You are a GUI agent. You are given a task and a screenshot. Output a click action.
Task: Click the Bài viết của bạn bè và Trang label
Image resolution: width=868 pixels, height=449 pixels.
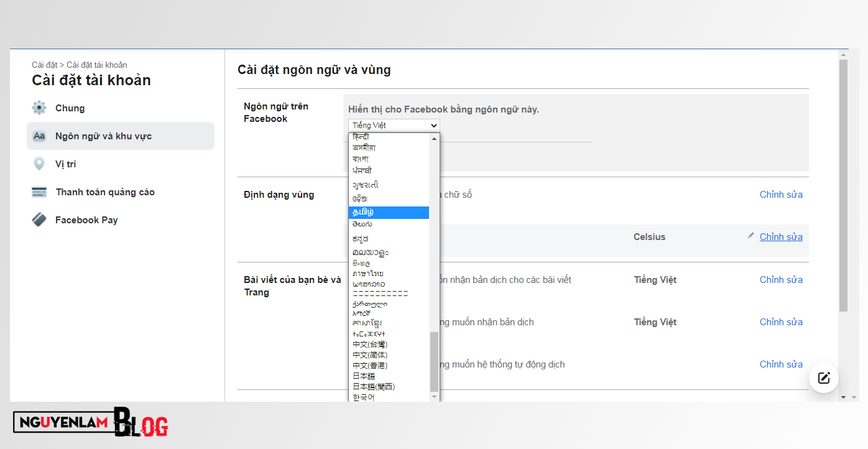pyautogui.click(x=292, y=286)
